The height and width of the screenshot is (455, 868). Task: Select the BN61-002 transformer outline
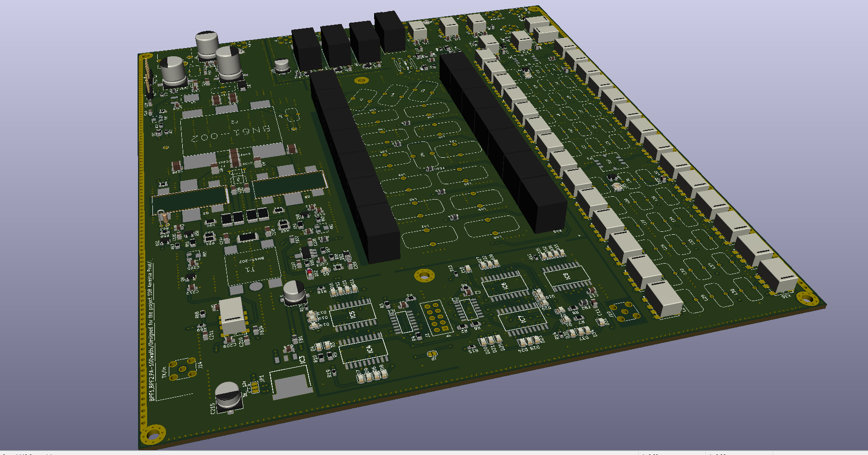pyautogui.click(x=231, y=132)
